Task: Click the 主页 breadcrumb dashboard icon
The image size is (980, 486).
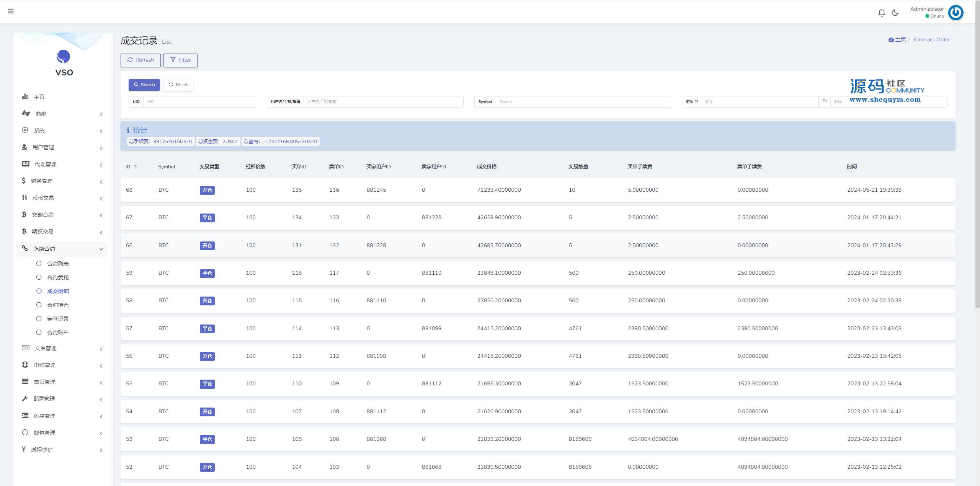Action: pos(891,40)
